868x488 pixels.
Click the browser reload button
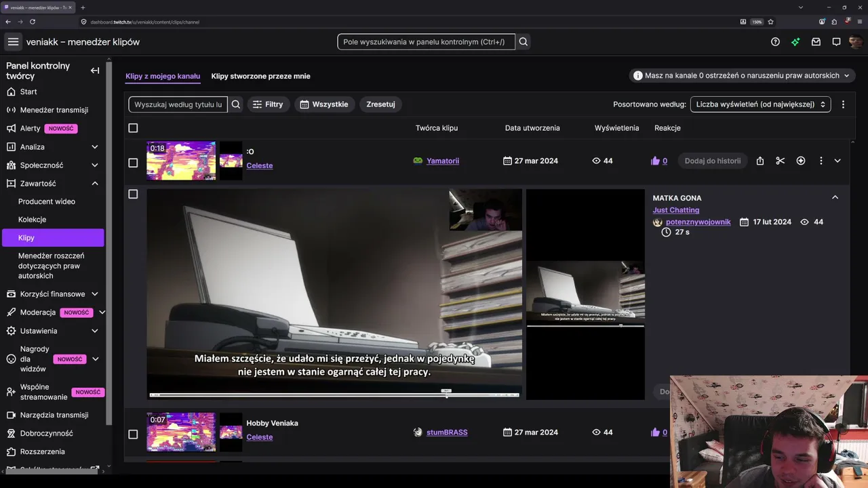coord(33,22)
